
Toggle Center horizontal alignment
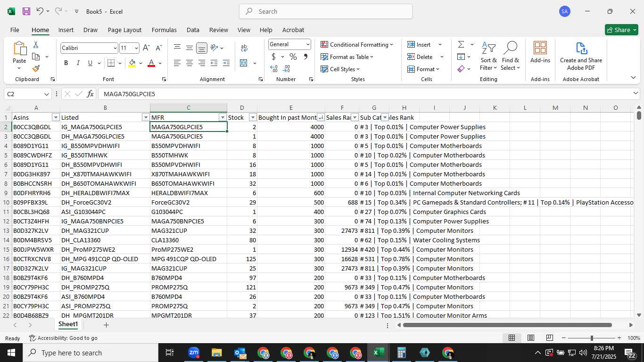pos(189,63)
